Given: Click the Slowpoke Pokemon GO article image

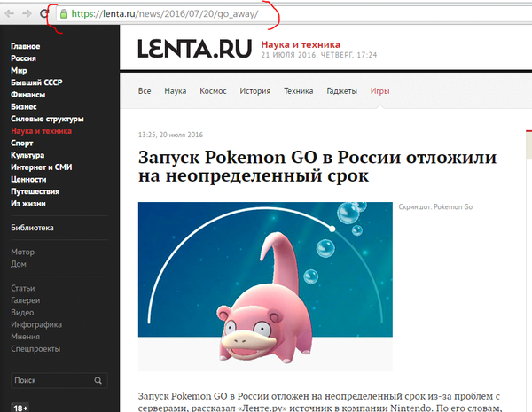Looking at the screenshot, I should [265, 286].
